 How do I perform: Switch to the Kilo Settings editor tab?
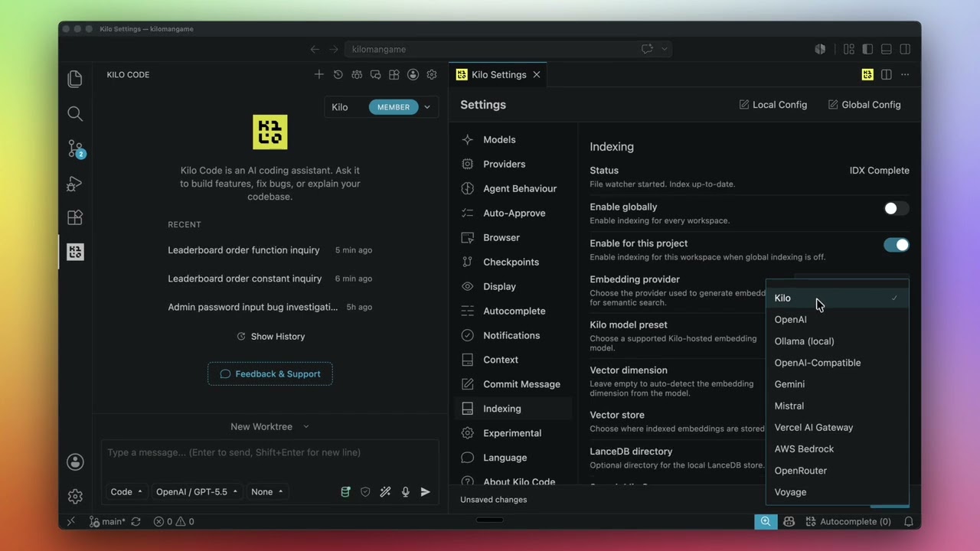point(498,74)
